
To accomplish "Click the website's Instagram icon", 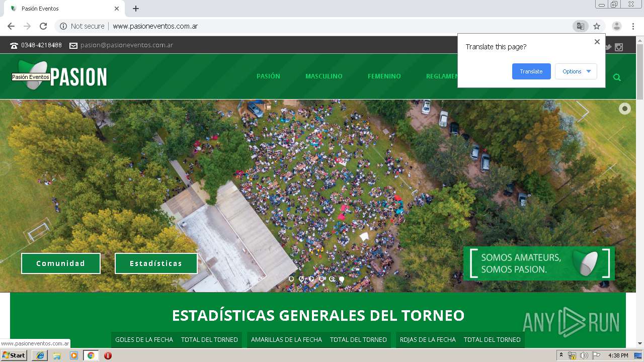I will point(619,47).
